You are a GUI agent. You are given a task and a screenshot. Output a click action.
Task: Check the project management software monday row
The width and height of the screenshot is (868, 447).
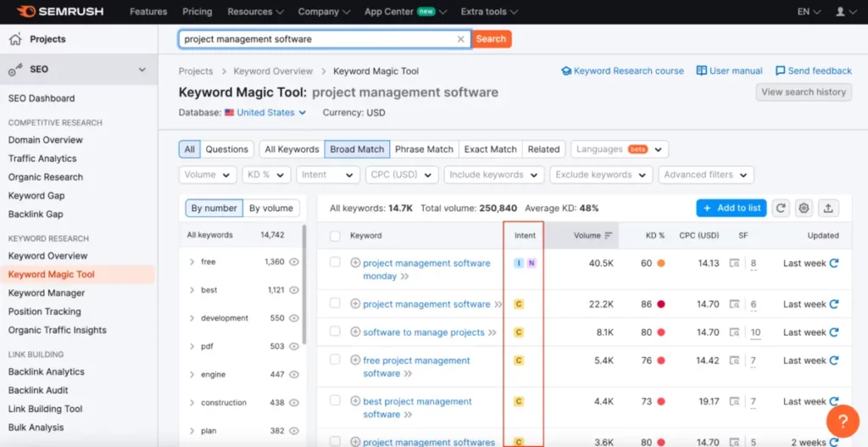click(335, 262)
